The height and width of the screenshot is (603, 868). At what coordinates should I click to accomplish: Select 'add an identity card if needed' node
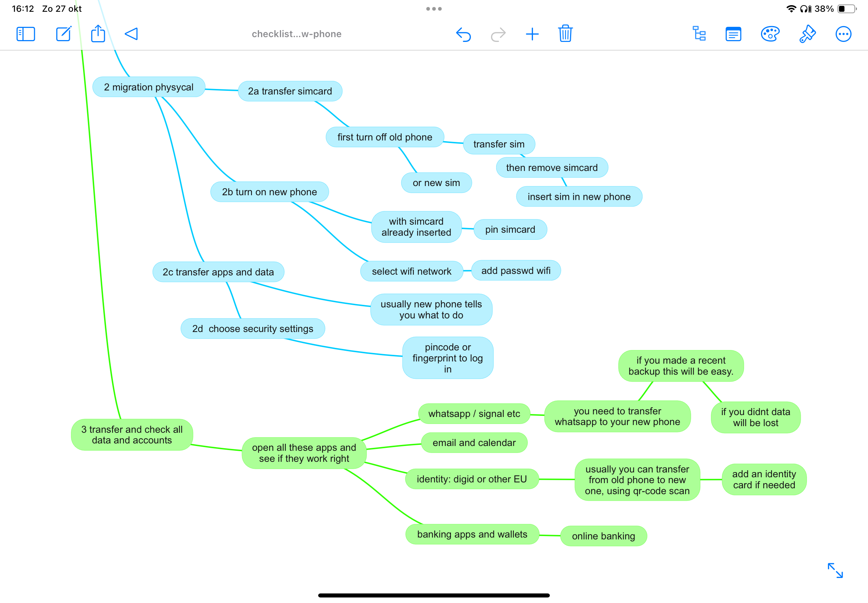(764, 479)
